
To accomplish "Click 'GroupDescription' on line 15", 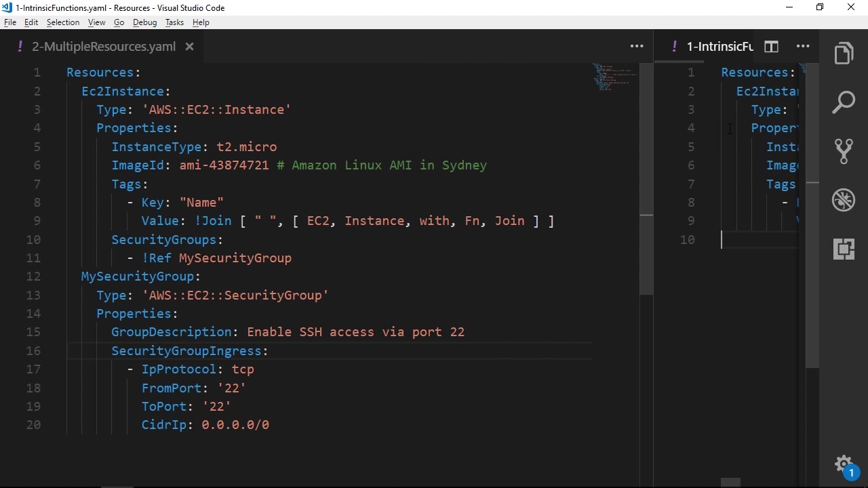I will point(172,332).
